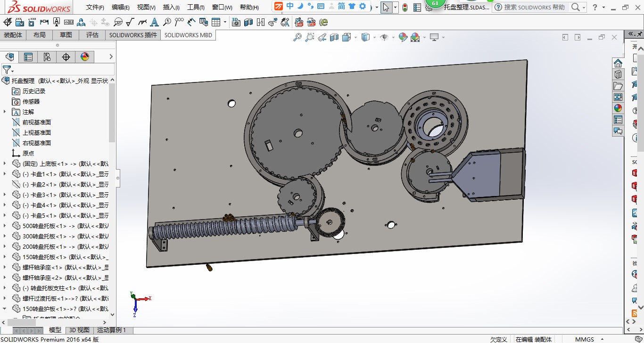Switch to the 运动算例 1 tab
Viewport: 644px width, 343px height.
tap(112, 330)
